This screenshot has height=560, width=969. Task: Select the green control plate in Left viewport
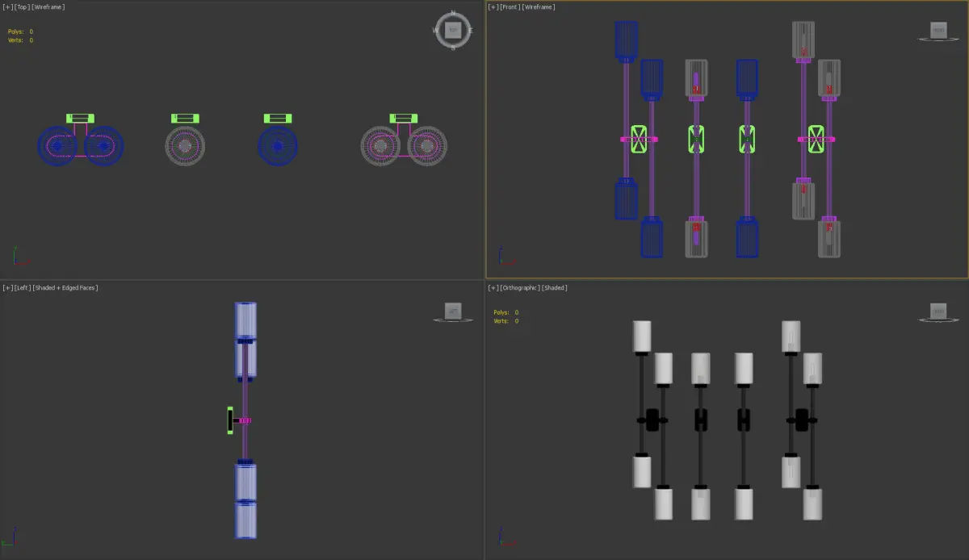(x=230, y=420)
